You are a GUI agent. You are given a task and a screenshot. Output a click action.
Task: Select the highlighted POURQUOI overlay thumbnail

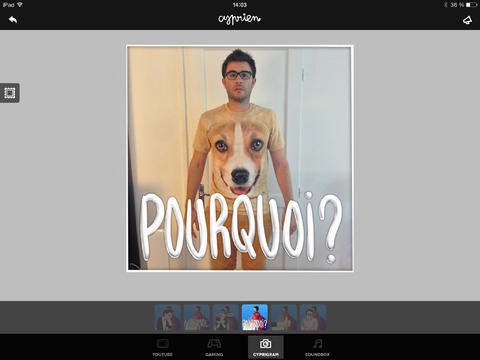tap(255, 317)
